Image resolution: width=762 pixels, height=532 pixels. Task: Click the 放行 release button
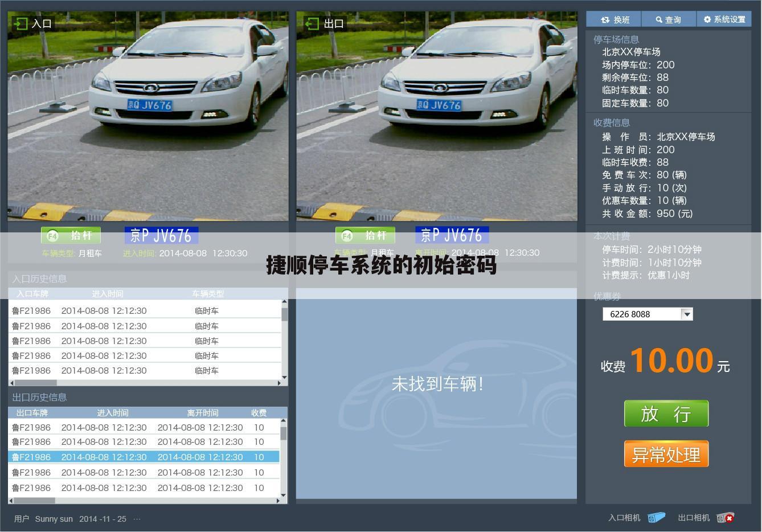point(666,414)
